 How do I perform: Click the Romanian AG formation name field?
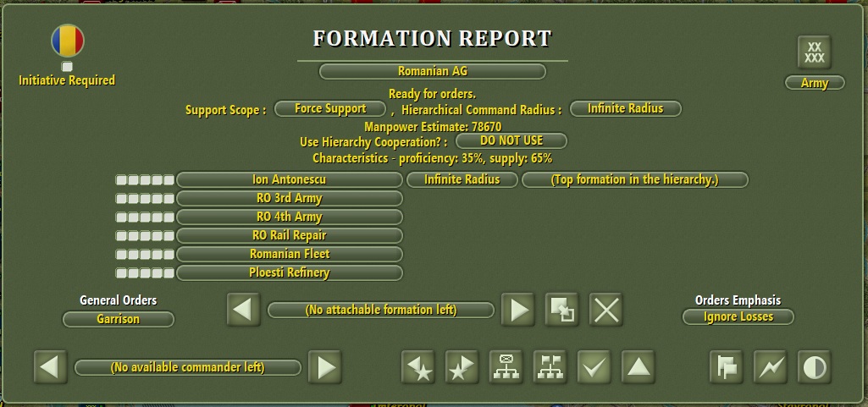[433, 71]
